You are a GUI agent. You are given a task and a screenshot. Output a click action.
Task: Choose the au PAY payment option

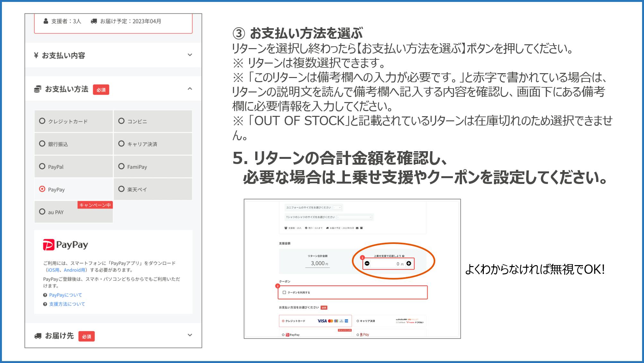point(42,212)
